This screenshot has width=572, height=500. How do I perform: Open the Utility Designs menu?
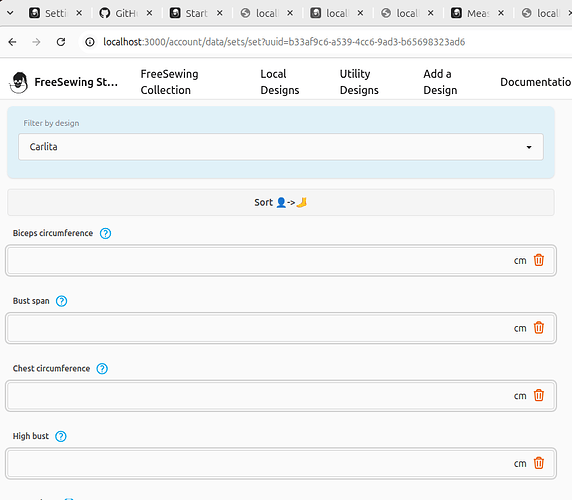click(359, 82)
